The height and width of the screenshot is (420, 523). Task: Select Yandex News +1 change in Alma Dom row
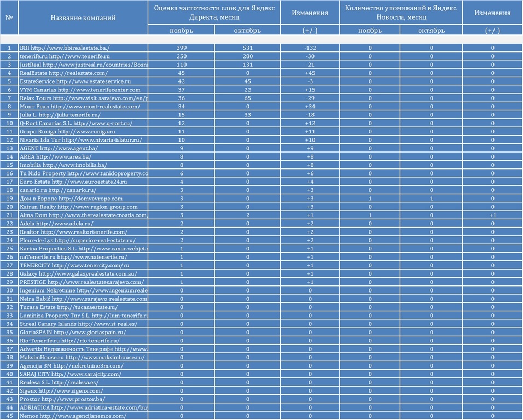(493, 215)
